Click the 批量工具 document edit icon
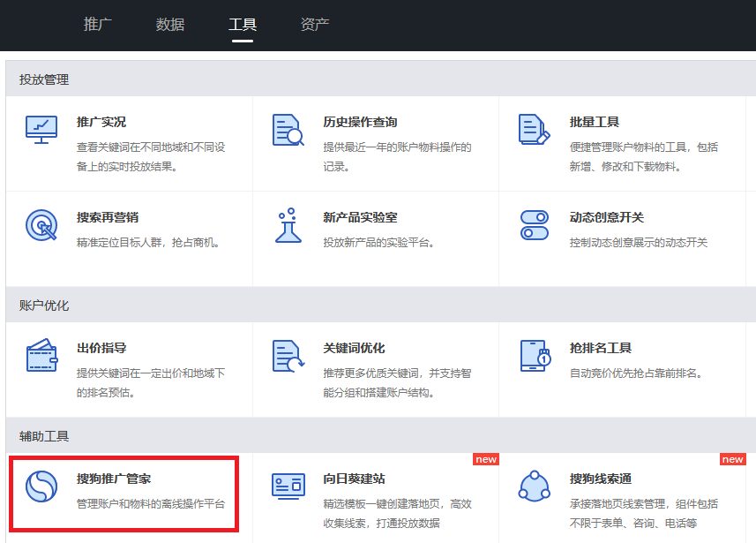This screenshot has height=543, width=756. click(535, 130)
